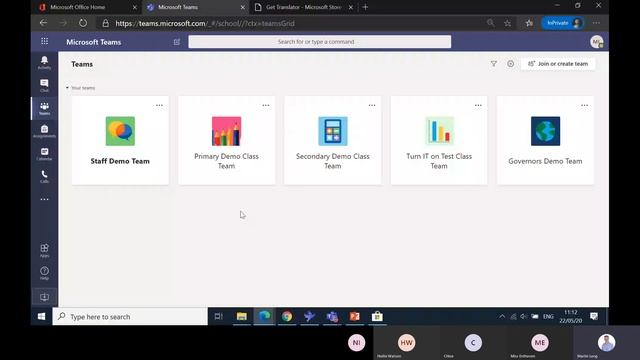Screen dimensions: 640x360
Task: Open Chat in the Teams sidebar
Action: pos(44,86)
